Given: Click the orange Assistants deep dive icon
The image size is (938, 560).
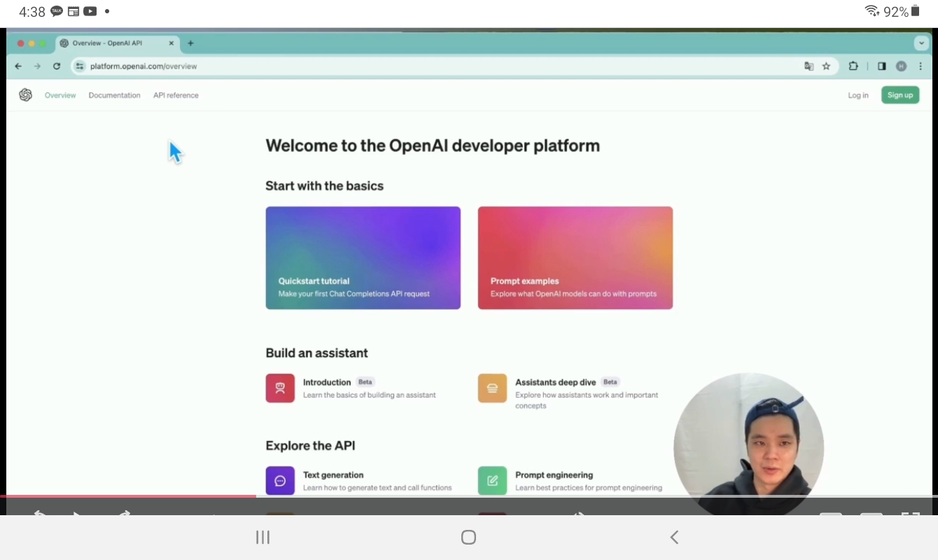Looking at the screenshot, I should coord(492,388).
